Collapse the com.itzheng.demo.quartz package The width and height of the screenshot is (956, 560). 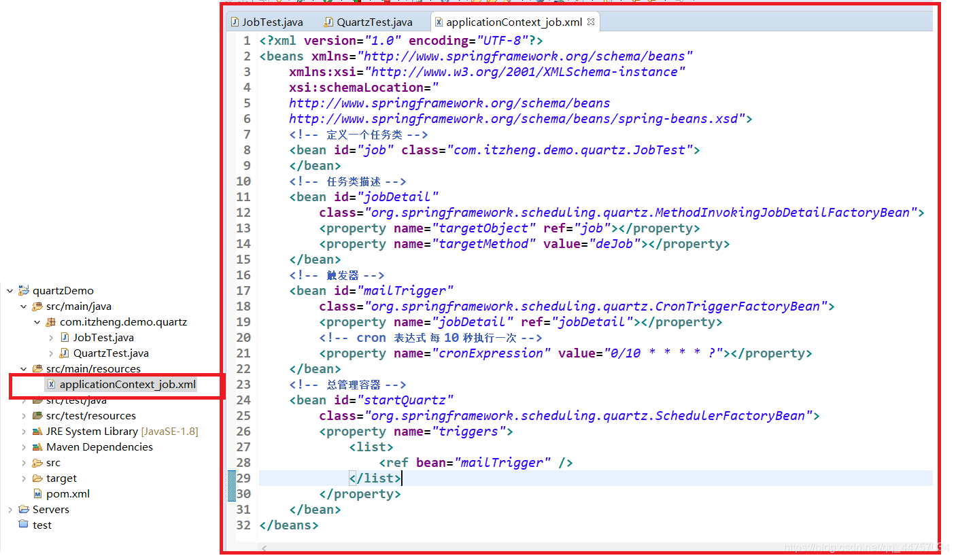pyautogui.click(x=37, y=322)
